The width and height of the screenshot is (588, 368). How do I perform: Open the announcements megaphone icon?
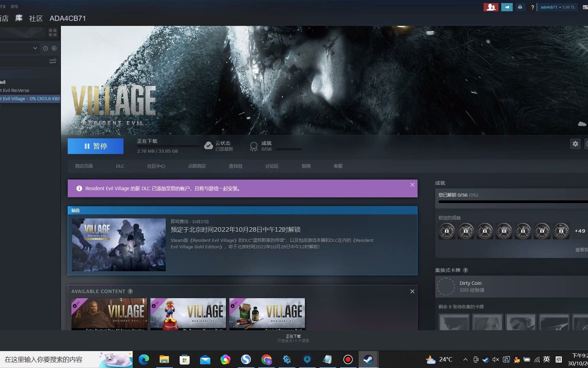(507, 7)
